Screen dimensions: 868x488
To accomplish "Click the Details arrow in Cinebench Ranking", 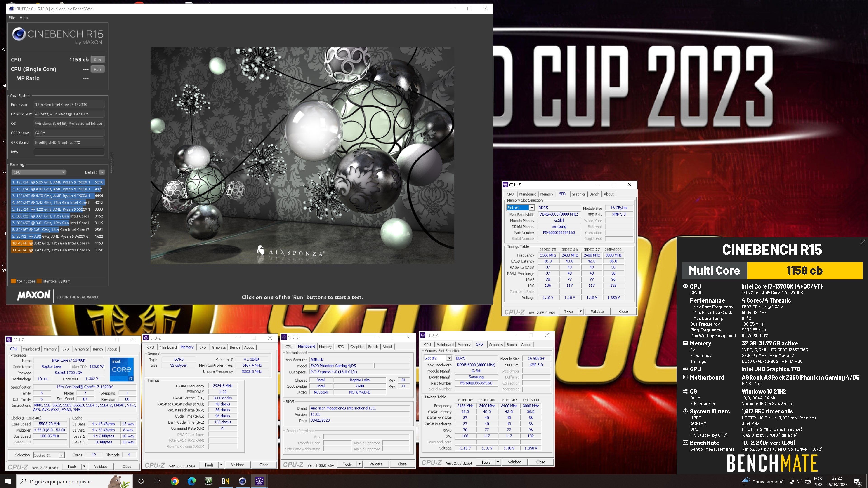I will (x=102, y=172).
